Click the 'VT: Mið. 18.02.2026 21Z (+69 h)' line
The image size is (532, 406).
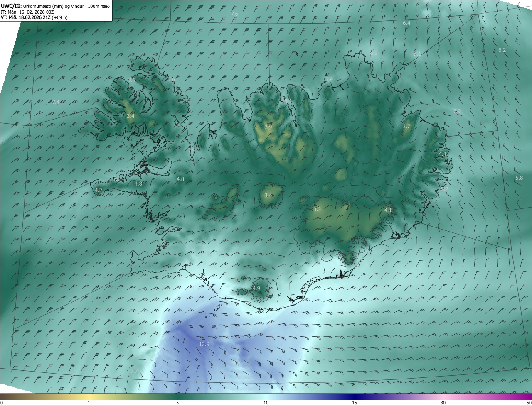34,17
